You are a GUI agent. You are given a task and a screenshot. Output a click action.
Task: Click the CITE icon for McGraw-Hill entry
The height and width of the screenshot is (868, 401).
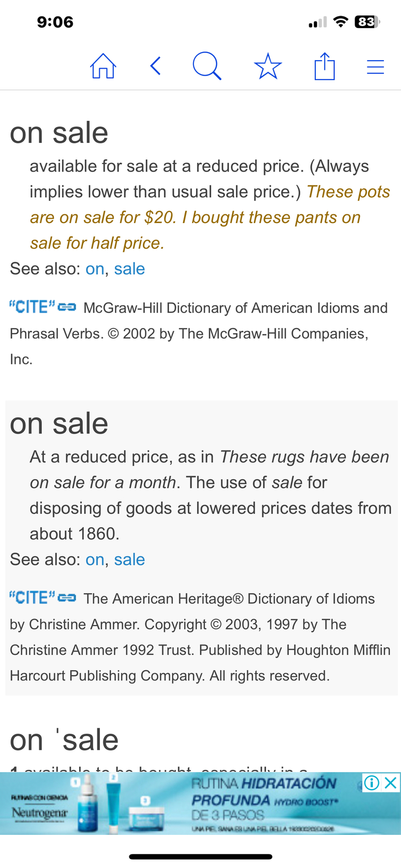coord(42,307)
